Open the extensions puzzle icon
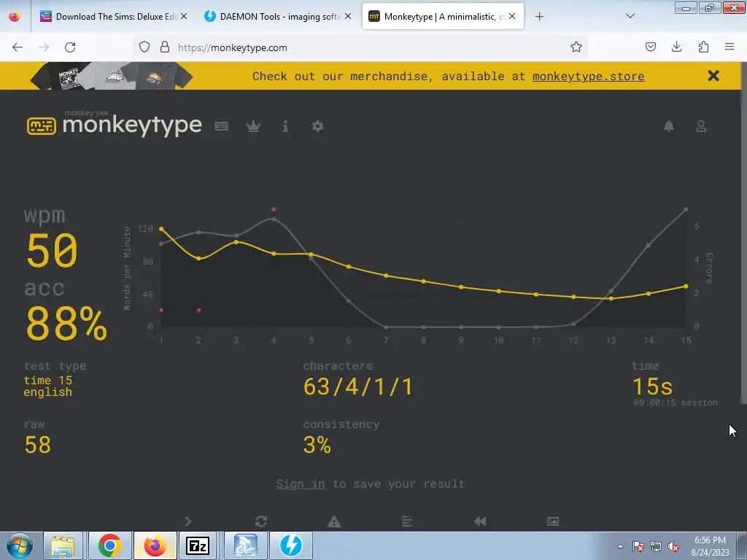 (x=703, y=47)
